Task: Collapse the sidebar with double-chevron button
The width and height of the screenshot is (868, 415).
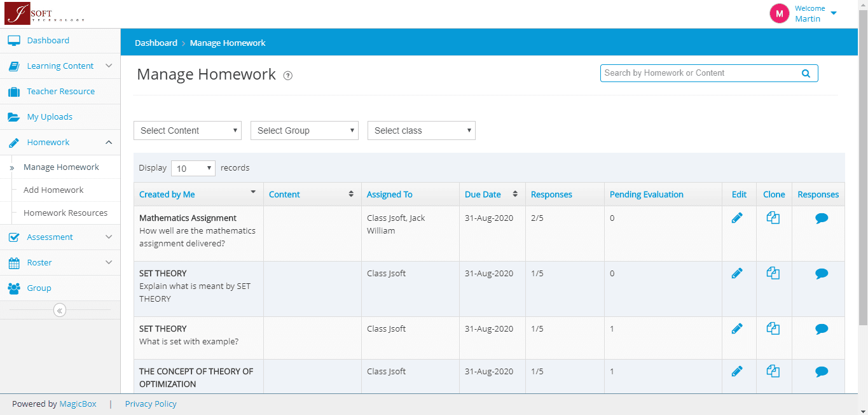Action: click(60, 310)
